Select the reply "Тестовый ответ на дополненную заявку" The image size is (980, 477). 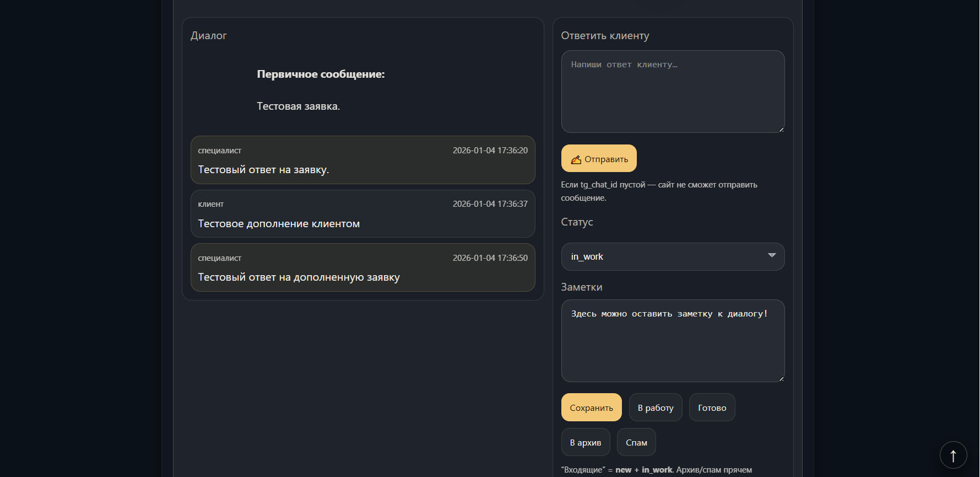[x=299, y=277]
